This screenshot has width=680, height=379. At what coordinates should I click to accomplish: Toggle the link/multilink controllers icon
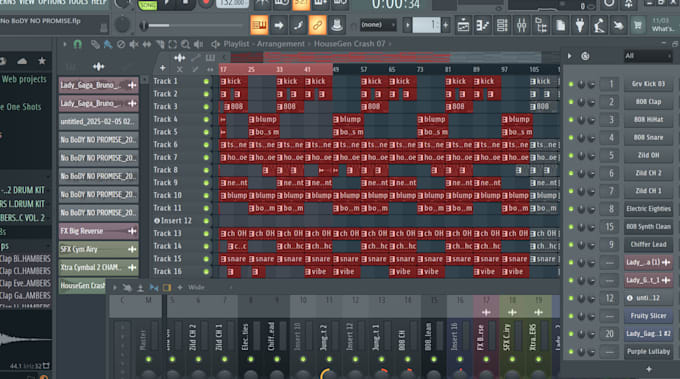point(317,25)
